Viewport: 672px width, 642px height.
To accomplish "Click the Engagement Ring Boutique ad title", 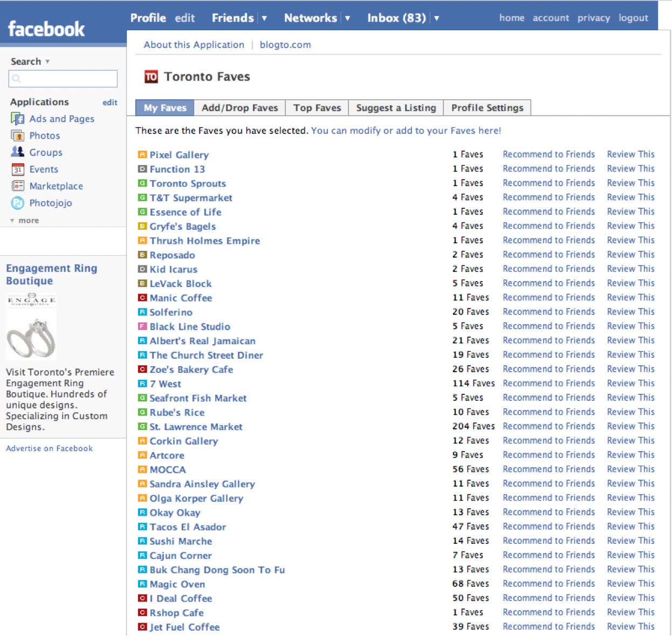I will 52,275.
